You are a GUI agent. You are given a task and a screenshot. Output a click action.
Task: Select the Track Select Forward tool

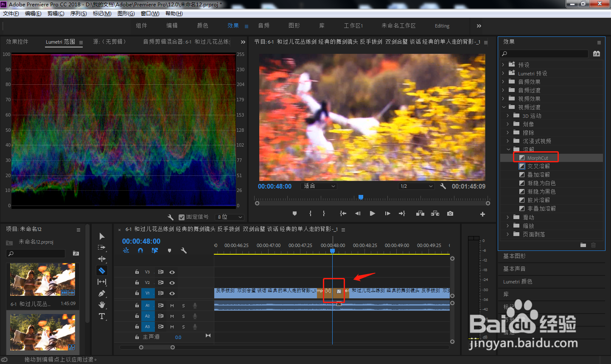pos(102,247)
